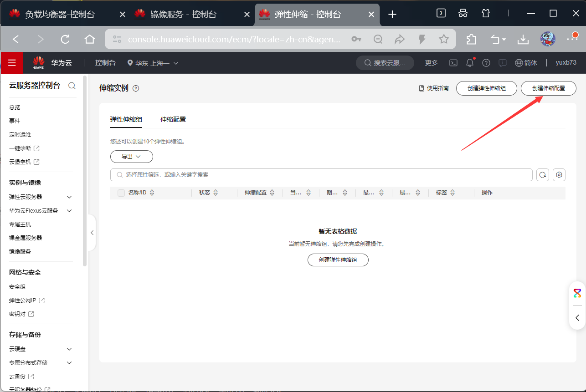The width and height of the screenshot is (586, 392).
Task: Click the search icon beside 云服务器控制台
Action: pos(72,86)
